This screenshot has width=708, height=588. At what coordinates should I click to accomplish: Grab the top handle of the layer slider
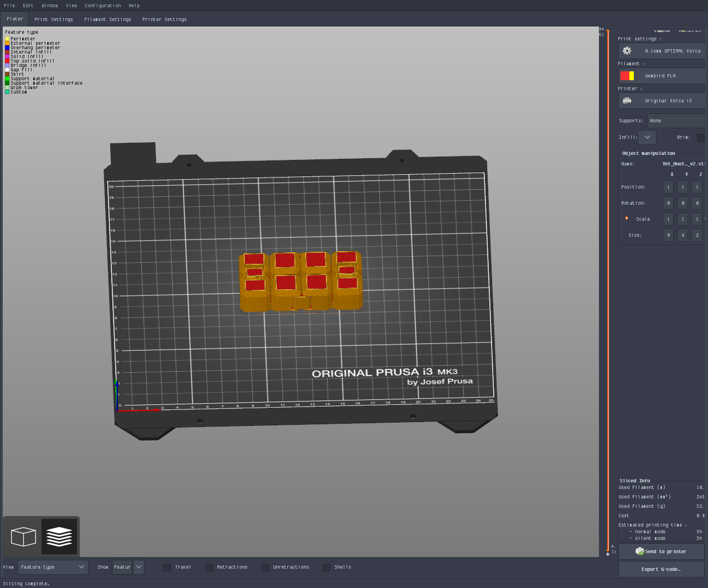coord(608,30)
